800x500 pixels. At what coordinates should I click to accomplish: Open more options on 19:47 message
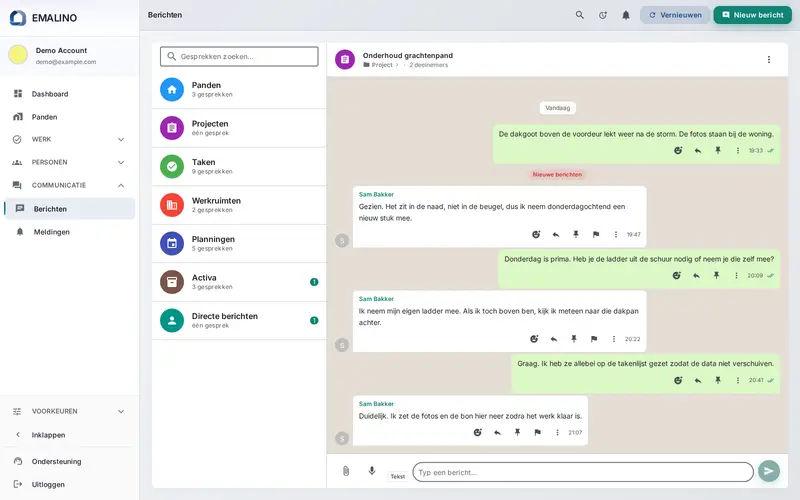(x=616, y=235)
